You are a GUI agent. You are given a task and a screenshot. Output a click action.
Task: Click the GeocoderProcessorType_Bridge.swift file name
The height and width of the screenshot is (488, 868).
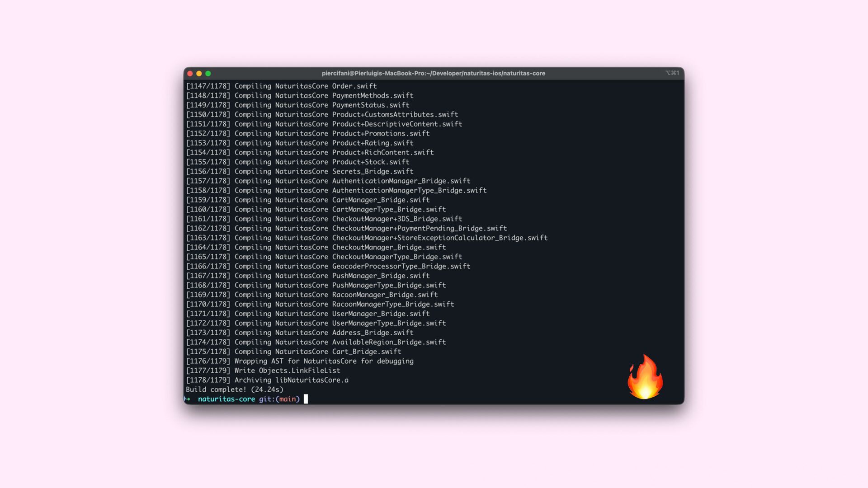[401, 266]
